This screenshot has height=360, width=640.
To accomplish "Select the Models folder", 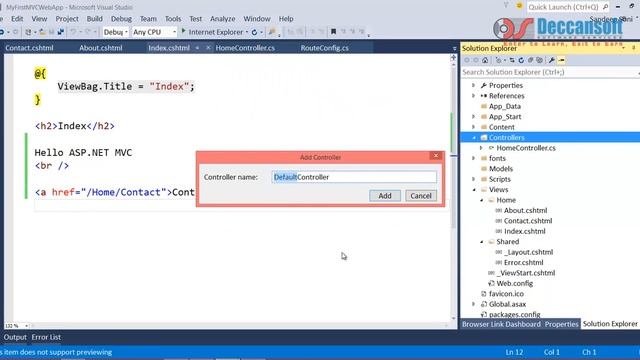I will (x=501, y=169).
